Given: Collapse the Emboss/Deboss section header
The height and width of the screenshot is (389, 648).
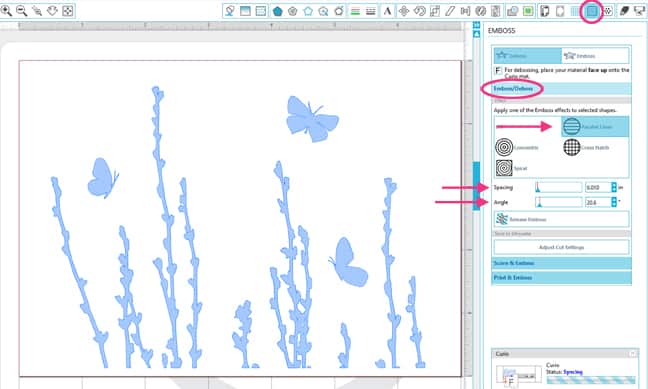Looking at the screenshot, I should [562, 88].
